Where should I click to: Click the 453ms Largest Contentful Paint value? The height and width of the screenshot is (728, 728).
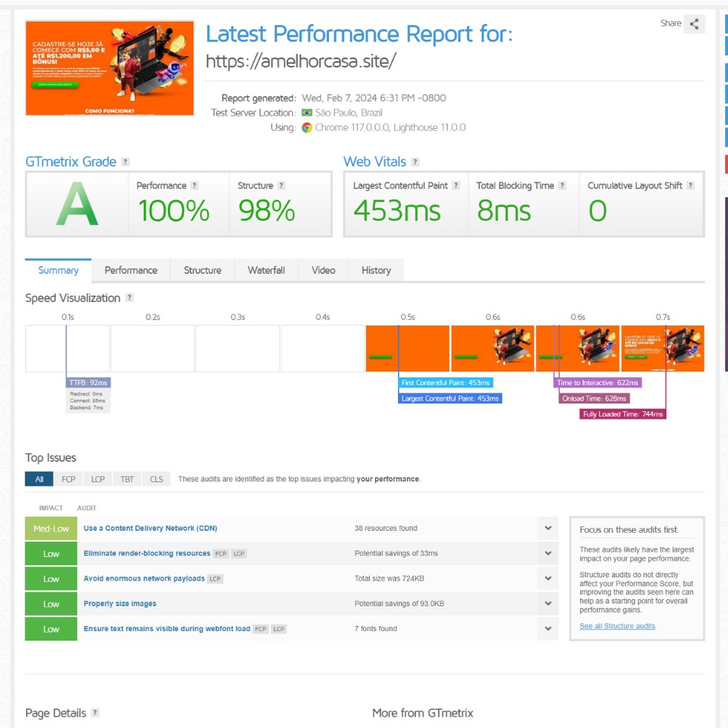397,211
